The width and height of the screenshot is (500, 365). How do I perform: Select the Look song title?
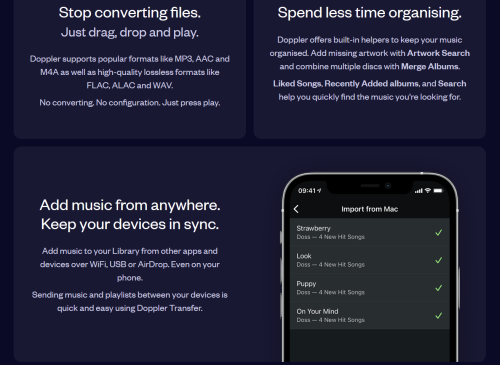pos(304,256)
